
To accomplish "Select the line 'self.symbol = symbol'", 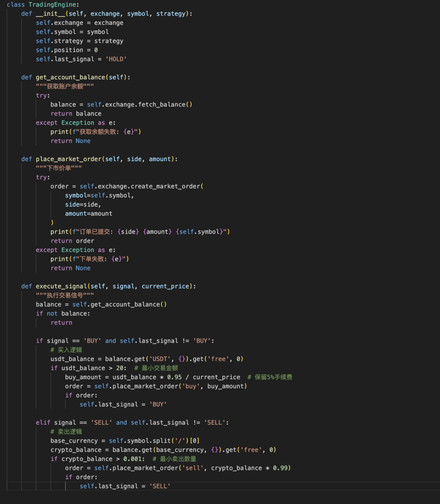I will click(72, 32).
